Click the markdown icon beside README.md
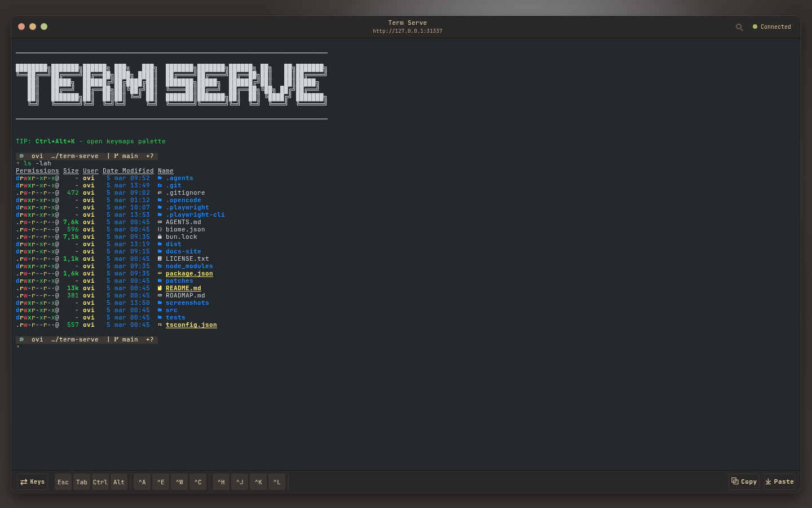812x508 pixels. pyautogui.click(x=160, y=288)
